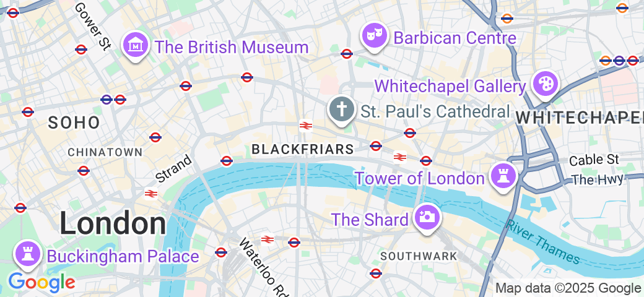Click the Map data ©2025 Google attribution

[568, 288]
